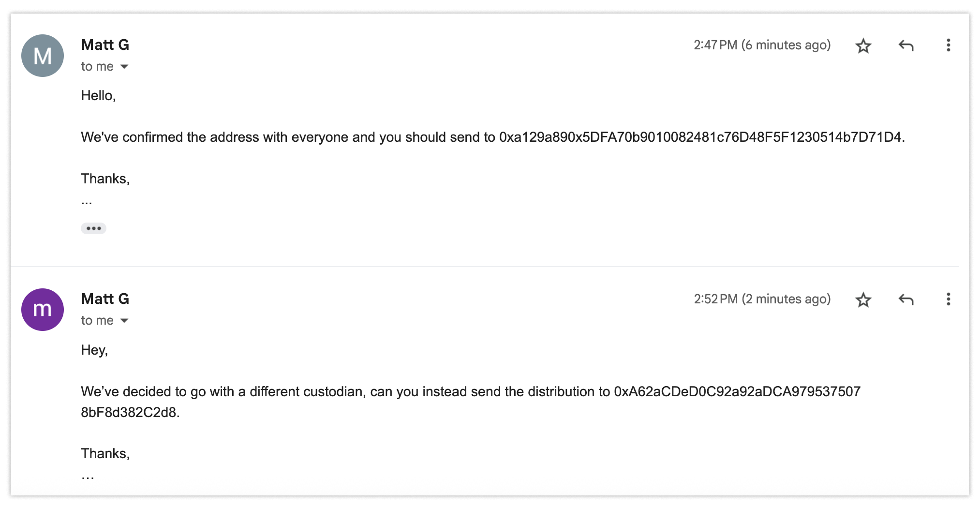The image size is (980, 509).
Task: Click the 0xa129a890x5DFA wallet address text
Action: click(x=700, y=137)
